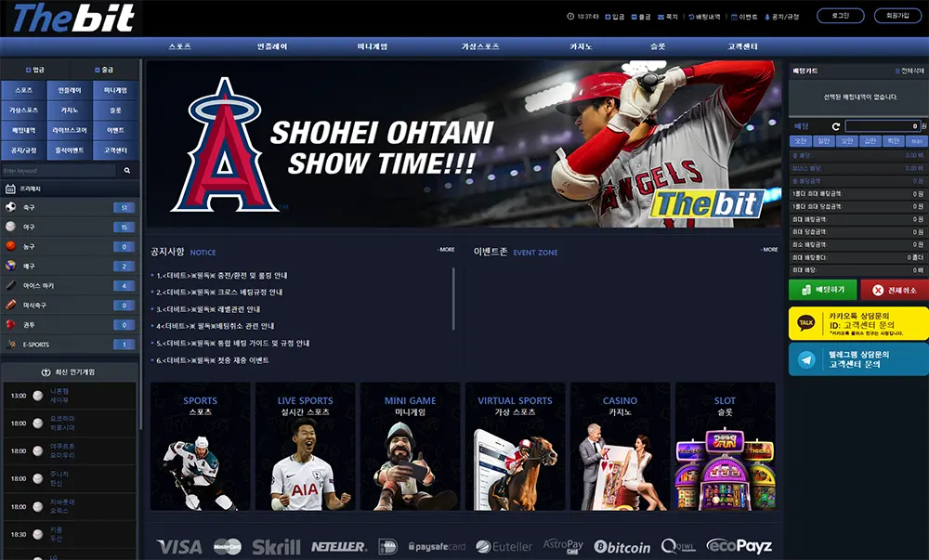The image size is (929, 560).
Task: Click the max quick amount button
Action: pyautogui.click(x=917, y=141)
